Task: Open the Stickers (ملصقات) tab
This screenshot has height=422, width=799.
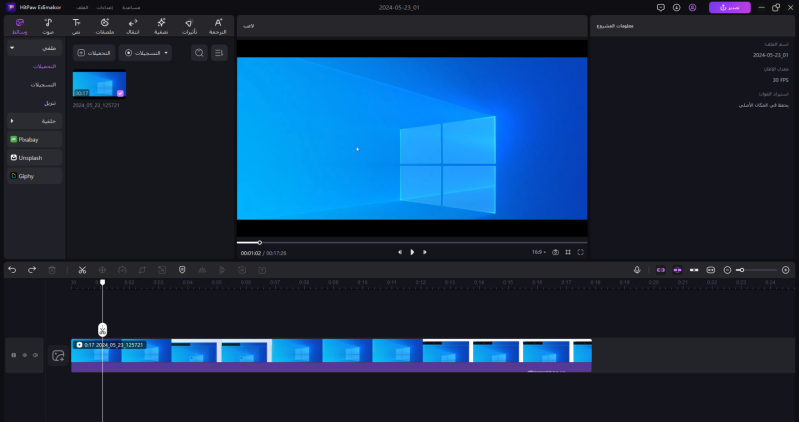Action: [x=104, y=26]
